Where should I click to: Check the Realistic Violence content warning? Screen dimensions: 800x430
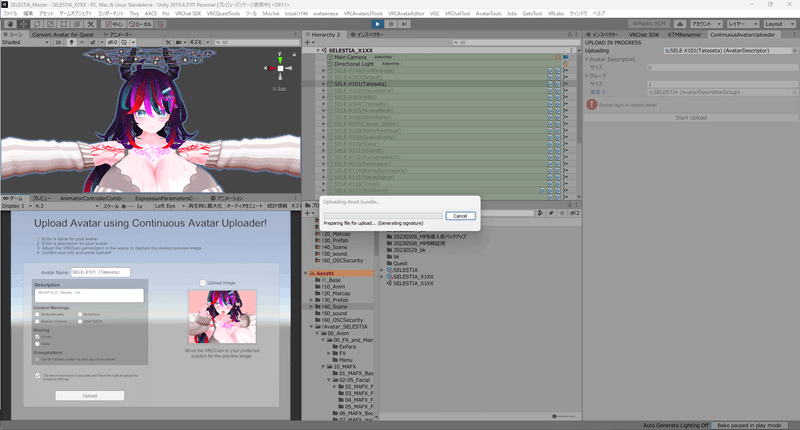[37, 321]
